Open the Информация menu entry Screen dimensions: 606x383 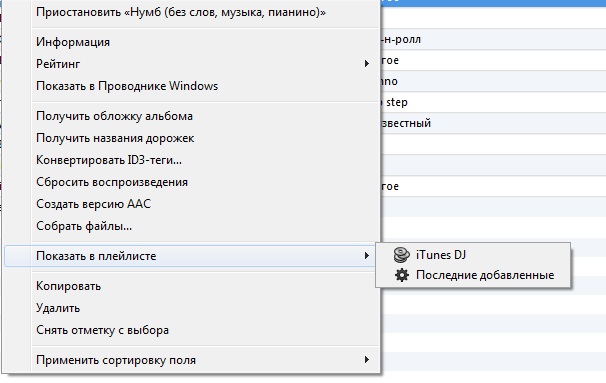click(73, 42)
